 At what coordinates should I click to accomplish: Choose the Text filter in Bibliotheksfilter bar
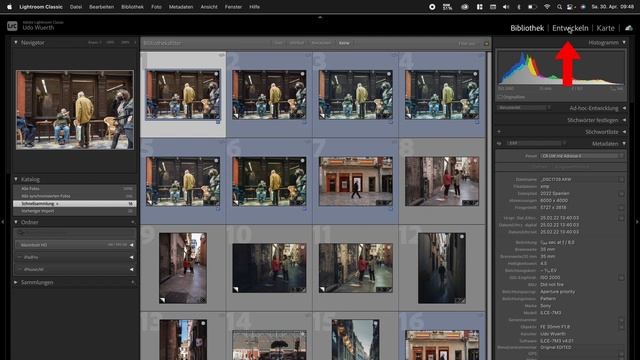[278, 43]
